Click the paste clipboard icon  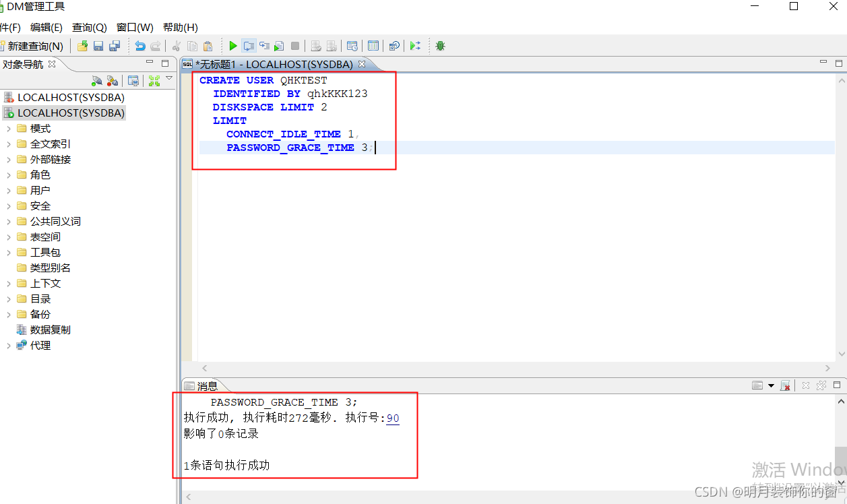click(208, 46)
